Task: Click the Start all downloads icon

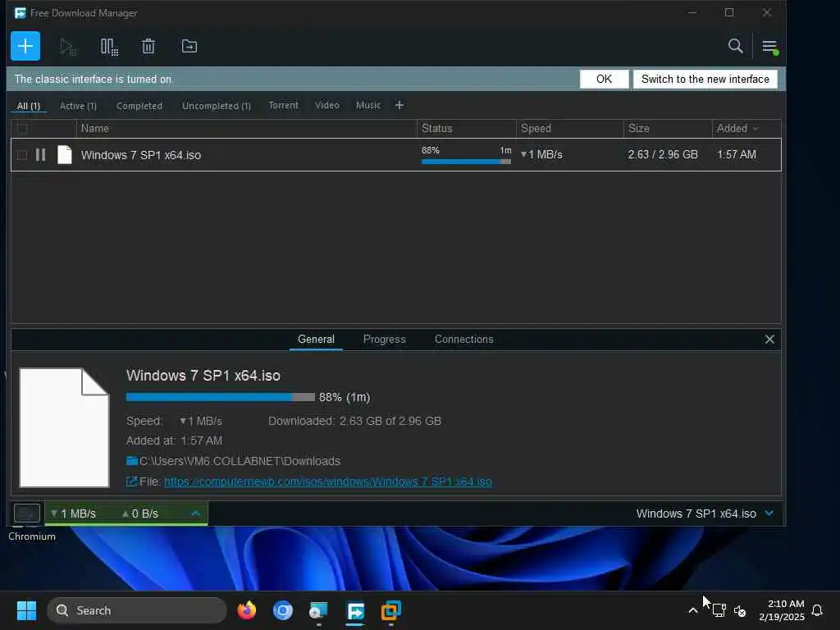Action: click(68, 47)
